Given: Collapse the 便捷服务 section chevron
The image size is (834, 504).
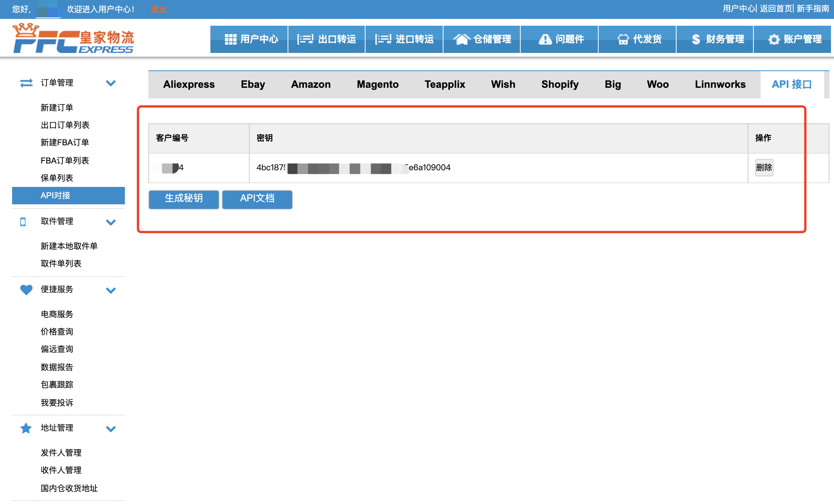Looking at the screenshot, I should coord(111,290).
